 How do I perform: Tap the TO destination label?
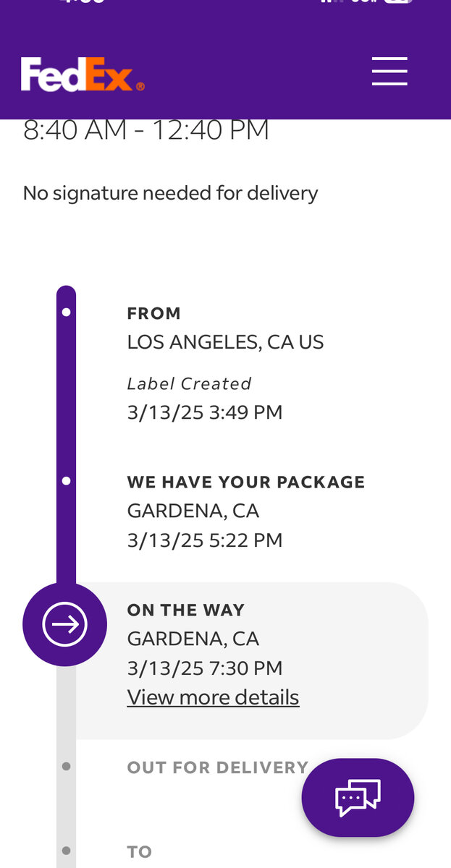click(140, 851)
